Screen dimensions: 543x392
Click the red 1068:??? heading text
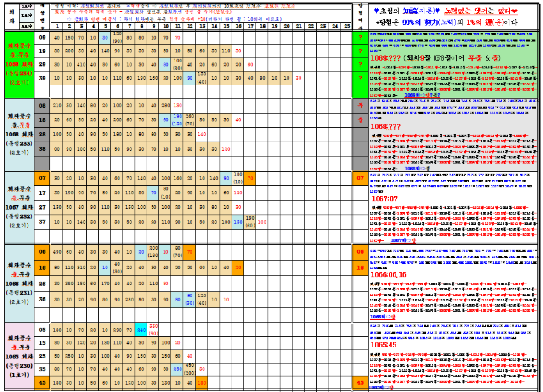[x=385, y=125]
